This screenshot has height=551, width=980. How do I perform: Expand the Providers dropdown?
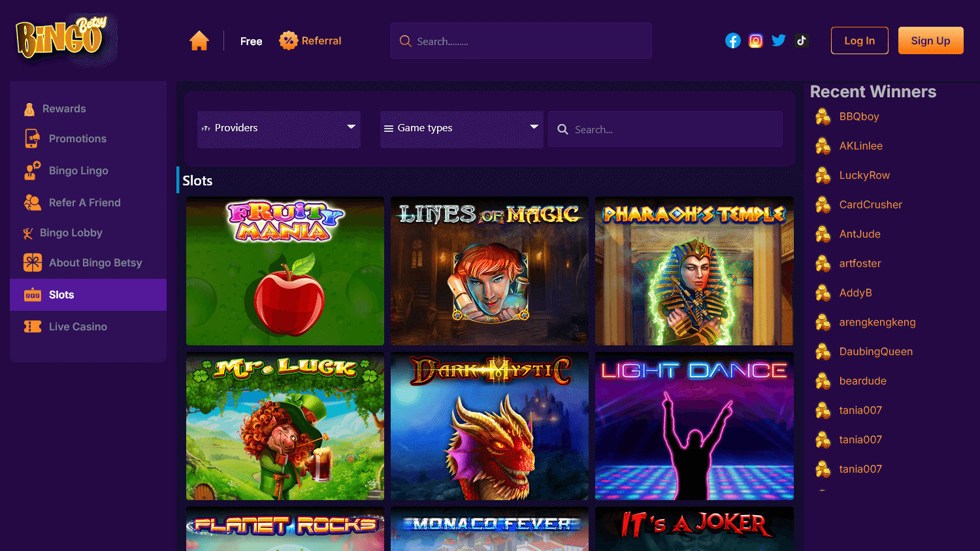click(x=279, y=128)
